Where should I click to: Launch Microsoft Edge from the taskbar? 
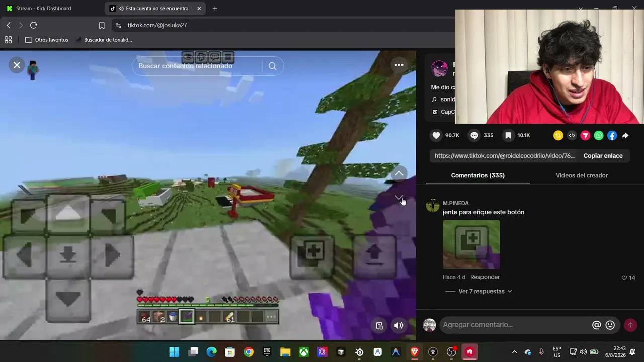point(212,352)
